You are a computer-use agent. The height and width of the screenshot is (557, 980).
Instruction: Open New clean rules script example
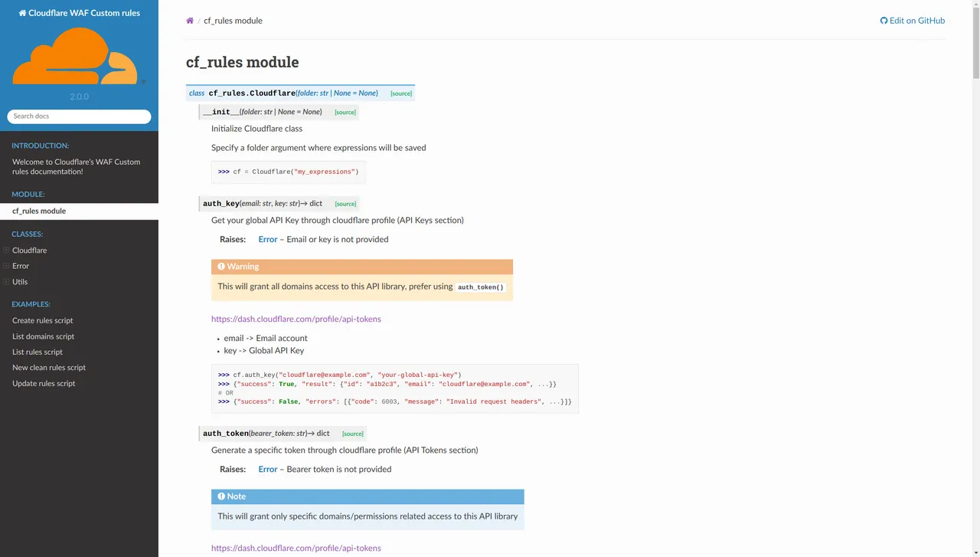49,368
